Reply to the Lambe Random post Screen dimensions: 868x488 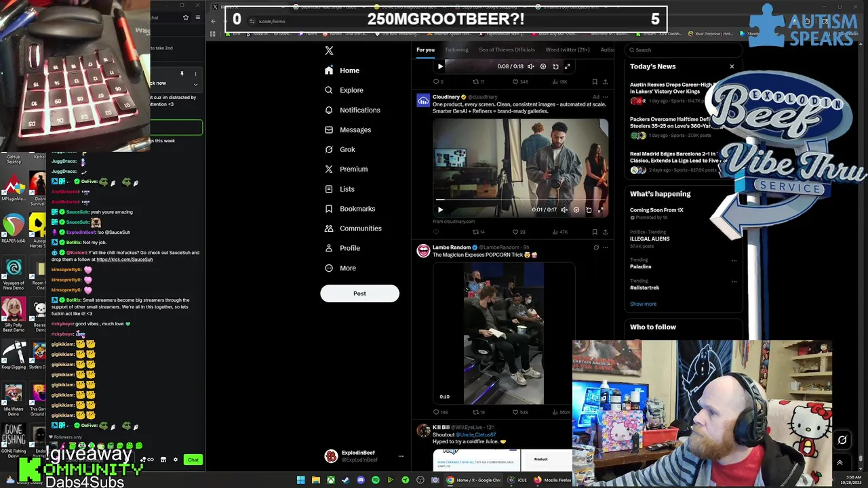click(439, 412)
